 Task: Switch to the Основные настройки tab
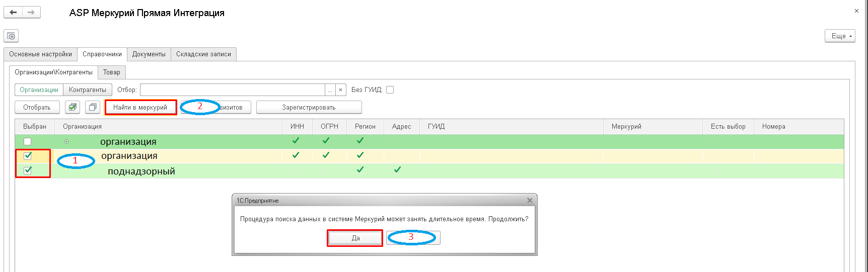pos(40,54)
